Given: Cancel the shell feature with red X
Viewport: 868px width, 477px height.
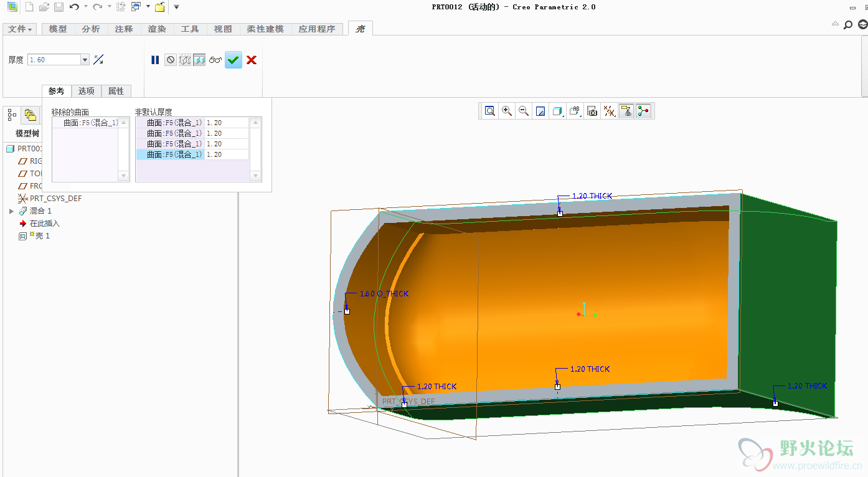Looking at the screenshot, I should [x=252, y=60].
